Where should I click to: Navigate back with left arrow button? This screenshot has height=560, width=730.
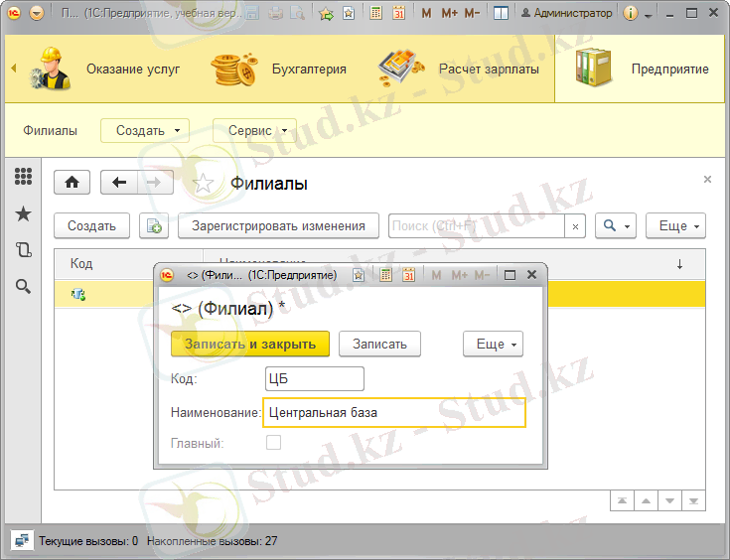[119, 183]
